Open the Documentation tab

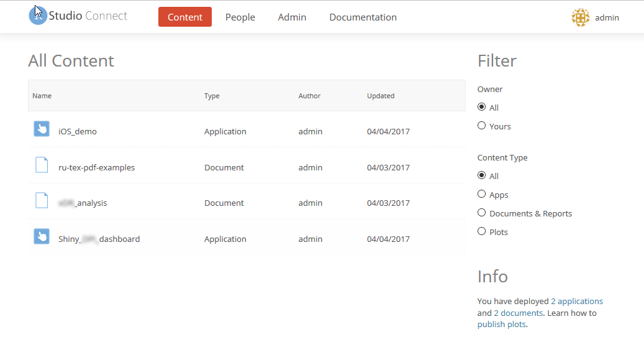[x=363, y=17]
